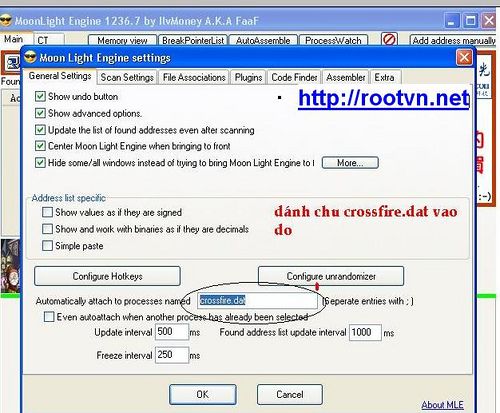Click the open process computer icon
The height and width of the screenshot is (413, 500).
[12, 62]
